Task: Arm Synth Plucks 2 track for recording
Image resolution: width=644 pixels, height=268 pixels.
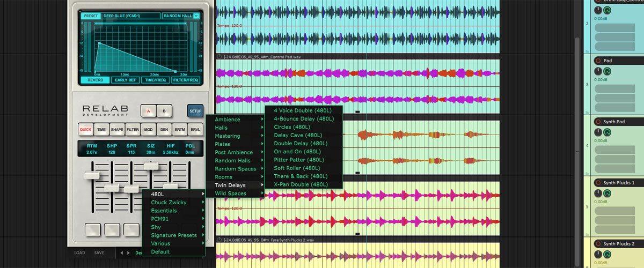Action: pos(598,244)
